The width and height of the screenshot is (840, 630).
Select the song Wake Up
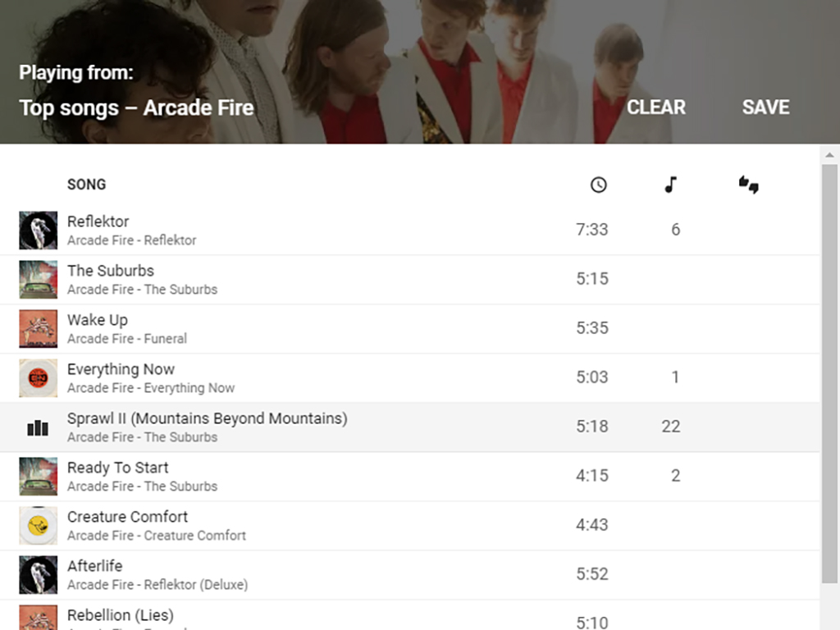(x=97, y=320)
